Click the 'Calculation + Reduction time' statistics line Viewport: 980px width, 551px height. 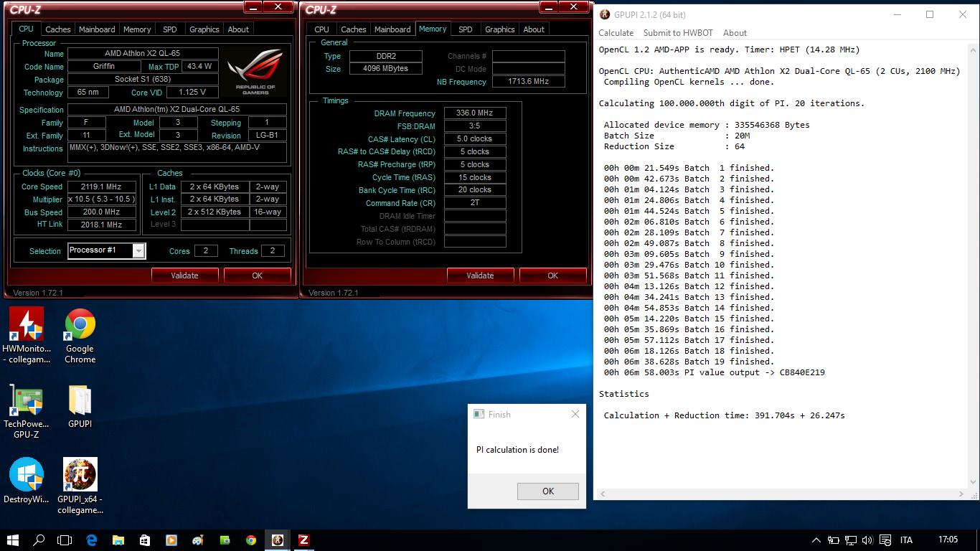pos(724,415)
